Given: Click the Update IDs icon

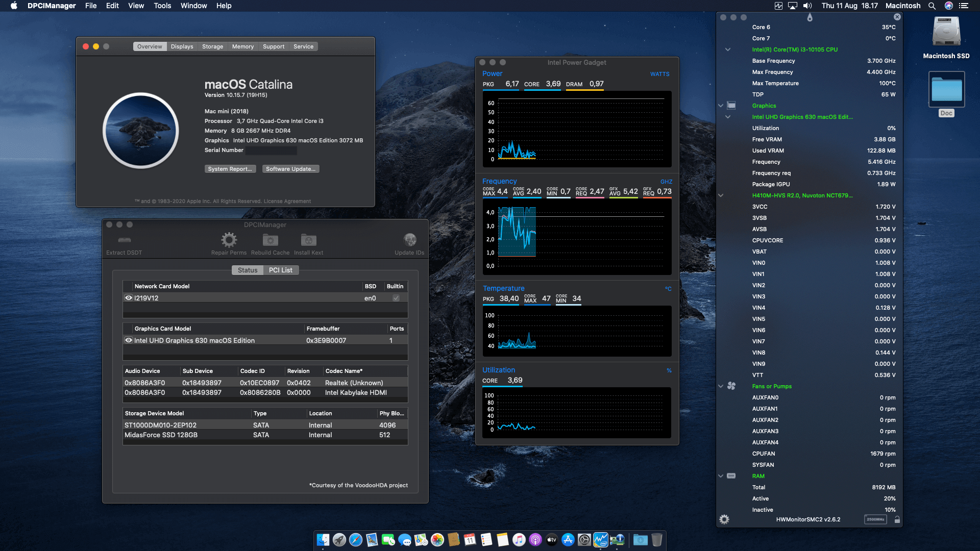Looking at the screenshot, I should point(409,240).
